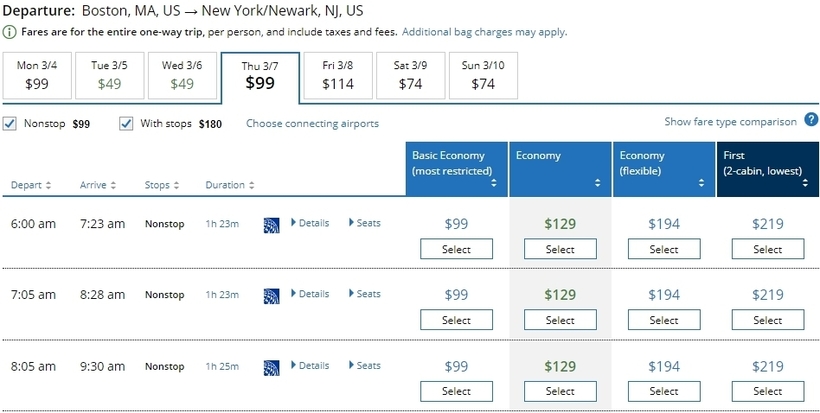The width and height of the screenshot is (820, 413).
Task: Click the info icon beside fares notice
Action: [x=11, y=32]
